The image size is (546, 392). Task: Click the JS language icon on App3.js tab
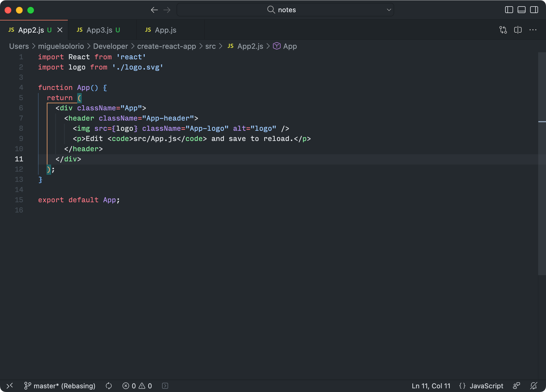(80, 30)
